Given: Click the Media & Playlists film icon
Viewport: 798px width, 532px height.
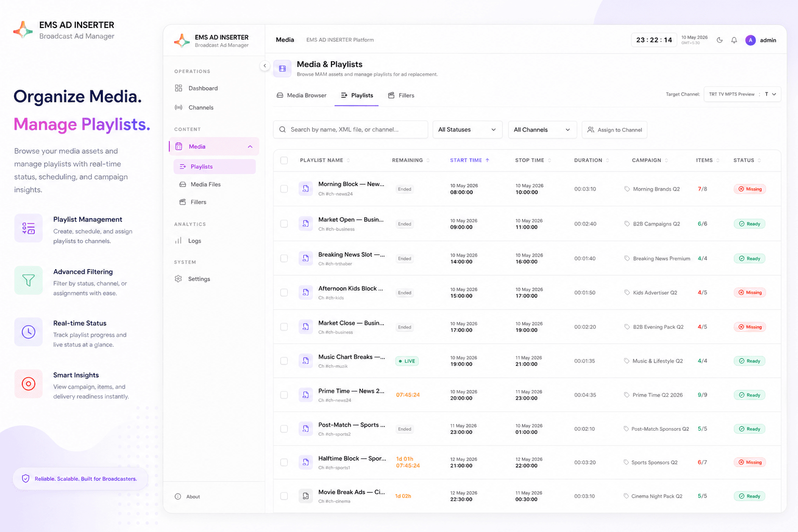Looking at the screenshot, I should coord(282,69).
